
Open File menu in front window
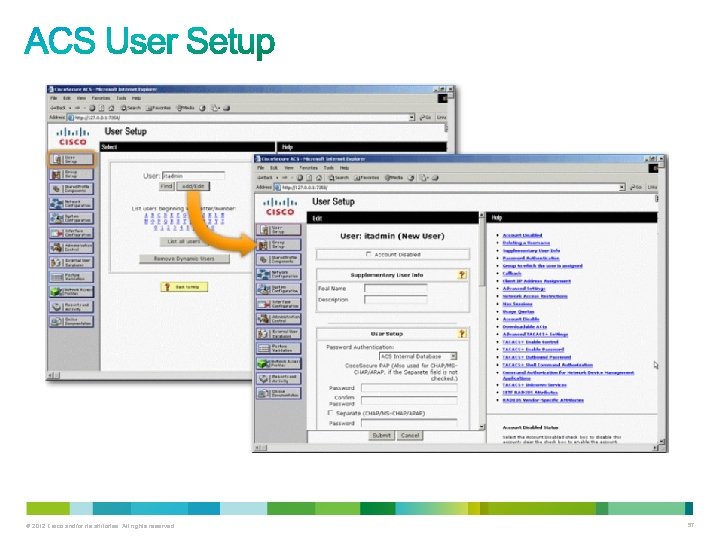(260, 168)
